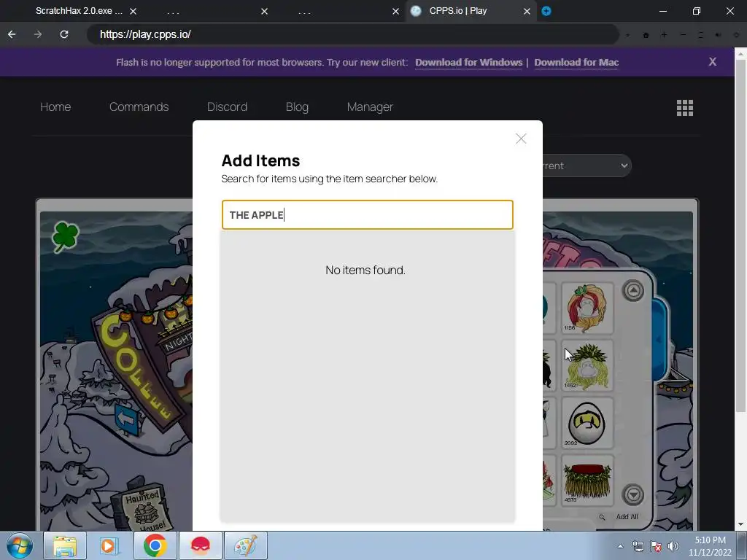Image resolution: width=747 pixels, height=560 pixels.
Task: Click the network tray icon
Action: tap(638, 546)
